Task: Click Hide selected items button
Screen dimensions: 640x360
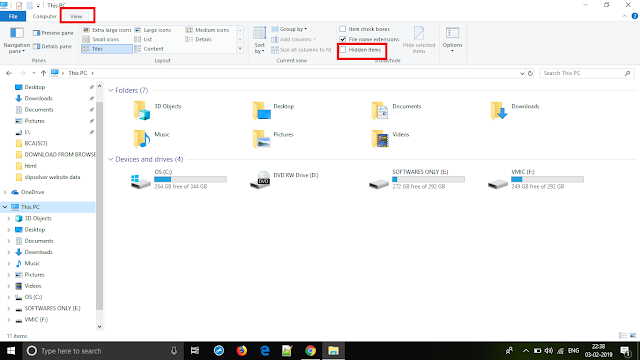Action: pyautogui.click(x=419, y=40)
